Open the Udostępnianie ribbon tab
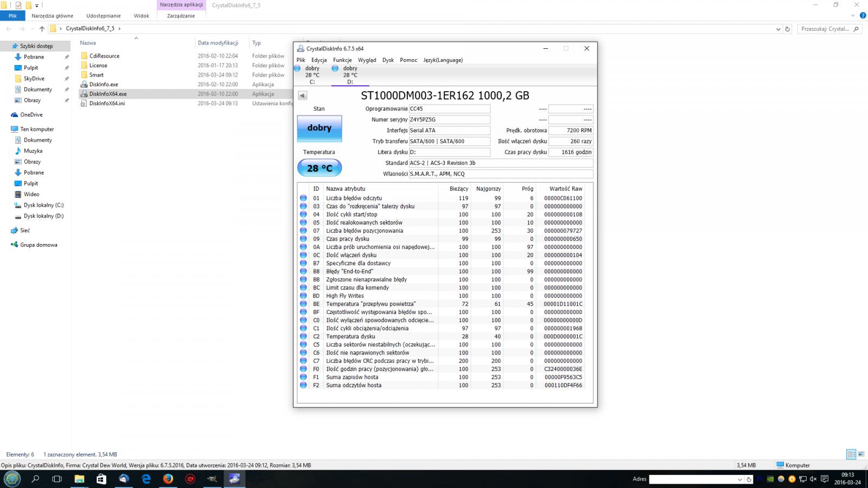868x488 pixels. click(x=103, y=16)
